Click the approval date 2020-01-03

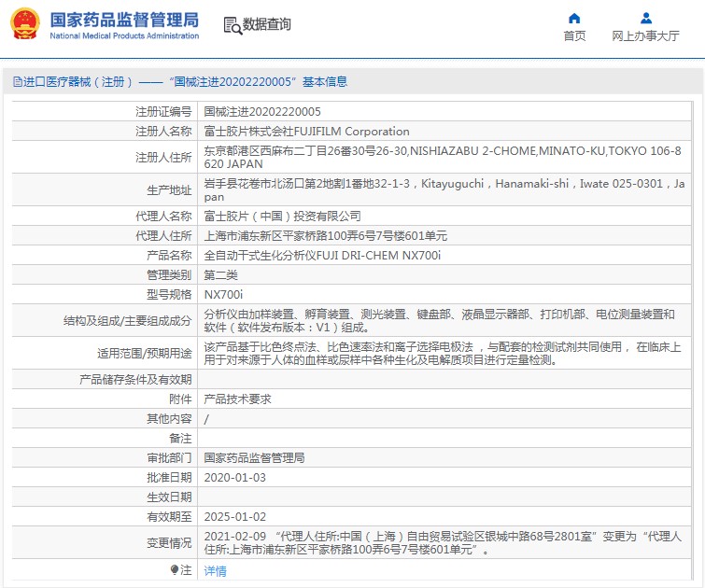pos(234,478)
